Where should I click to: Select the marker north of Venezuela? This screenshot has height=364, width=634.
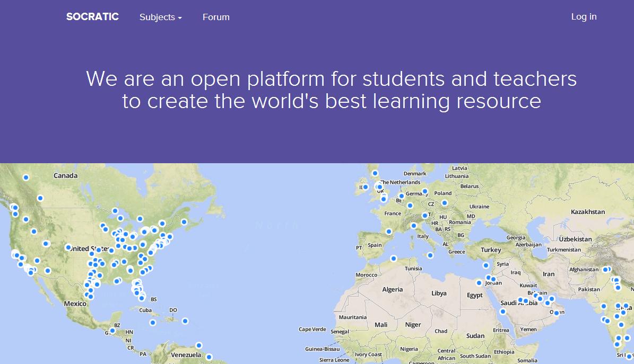coord(199,345)
